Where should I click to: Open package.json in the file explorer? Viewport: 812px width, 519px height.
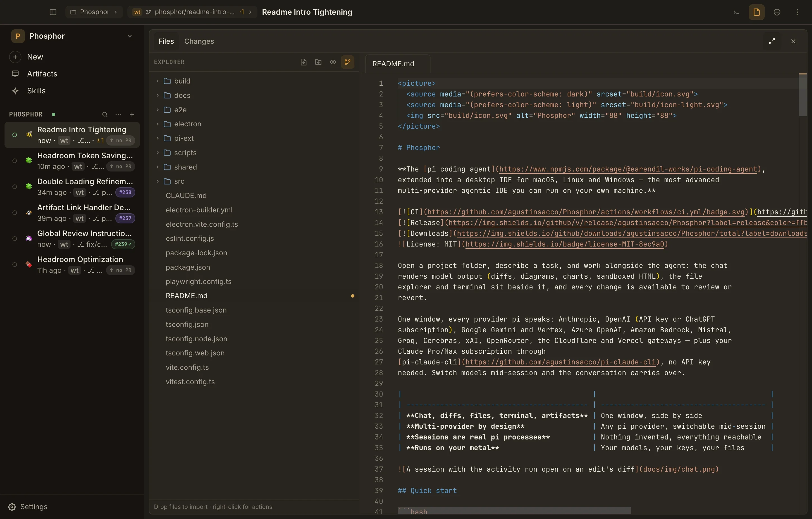[x=188, y=267]
